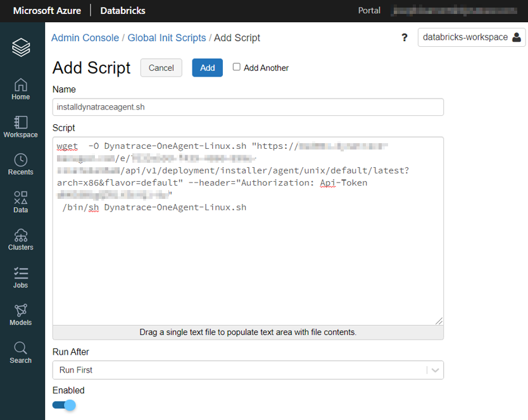Disable the Enabled toggle switch
Viewport: 528px width, 420px height.
click(x=64, y=405)
